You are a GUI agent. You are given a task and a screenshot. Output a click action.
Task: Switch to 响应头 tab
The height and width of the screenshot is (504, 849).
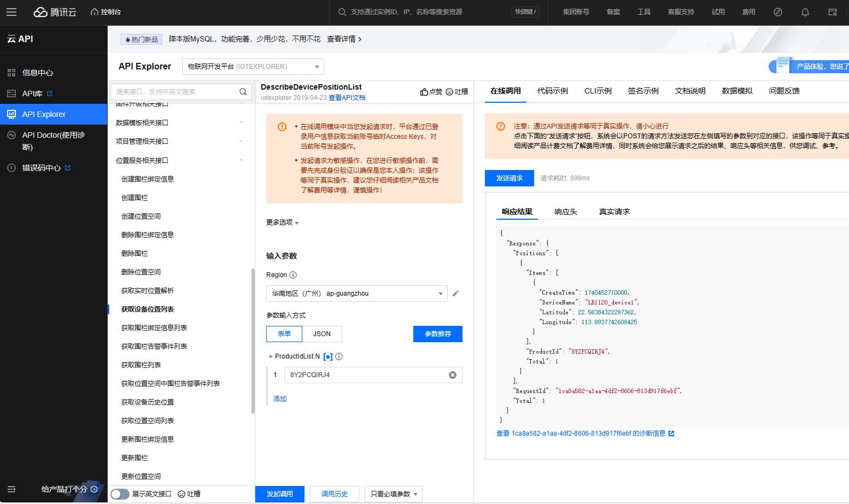[566, 212]
